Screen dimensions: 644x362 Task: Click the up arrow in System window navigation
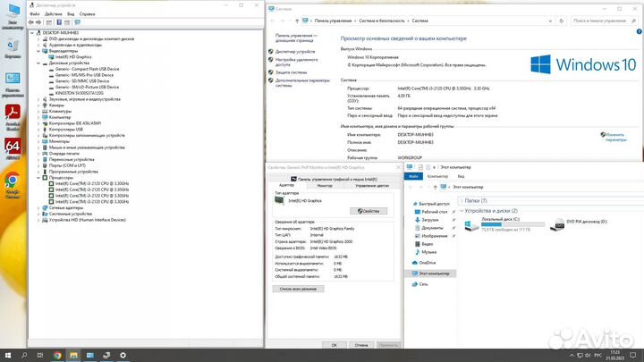click(x=297, y=21)
